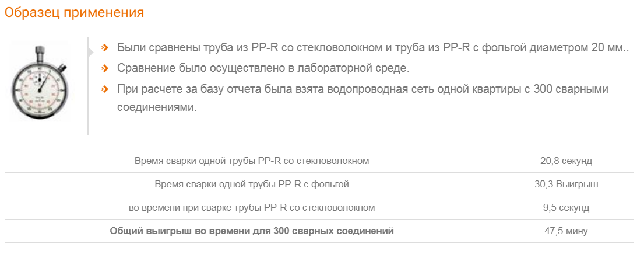644x254 pixels.
Task: Click the row 'Время сварки одной трубы PP-R со стекловолокном'
Action: pyautogui.click(x=252, y=161)
